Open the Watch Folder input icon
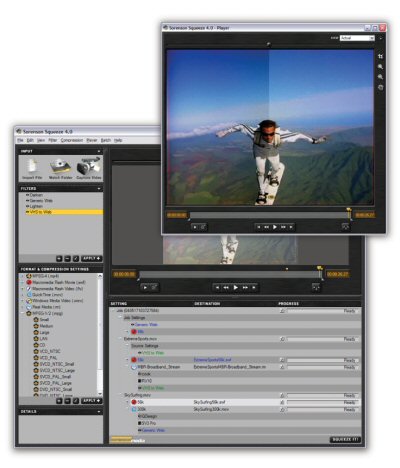400x468 pixels. point(60,168)
